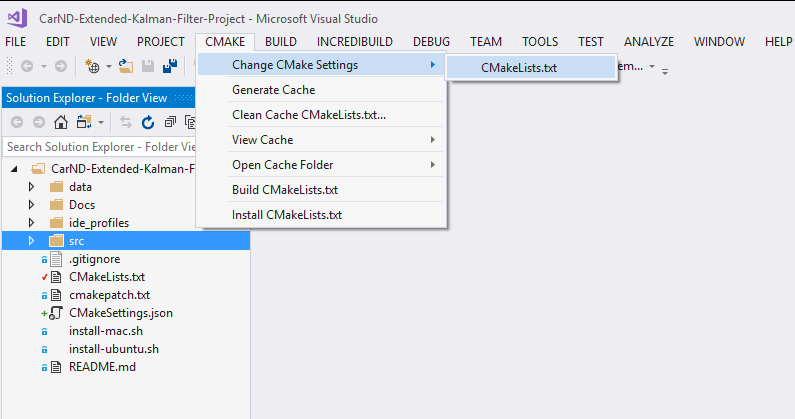
Task: Open the View Cache submenu
Action: coord(321,139)
